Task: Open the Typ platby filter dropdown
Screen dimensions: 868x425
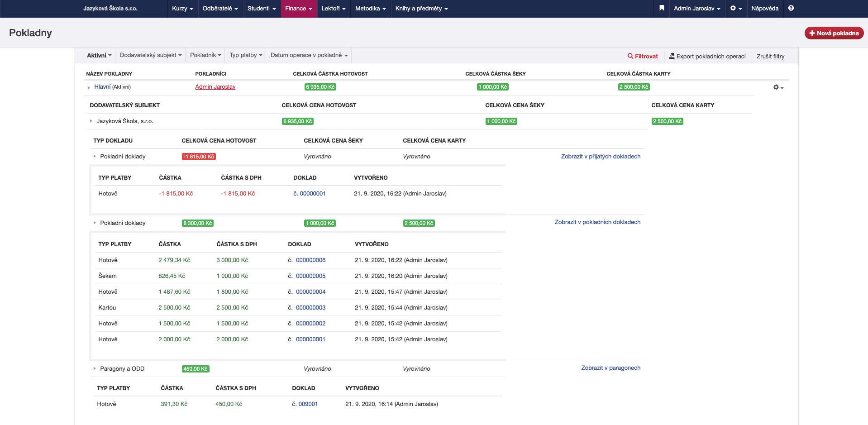Action: (246, 55)
